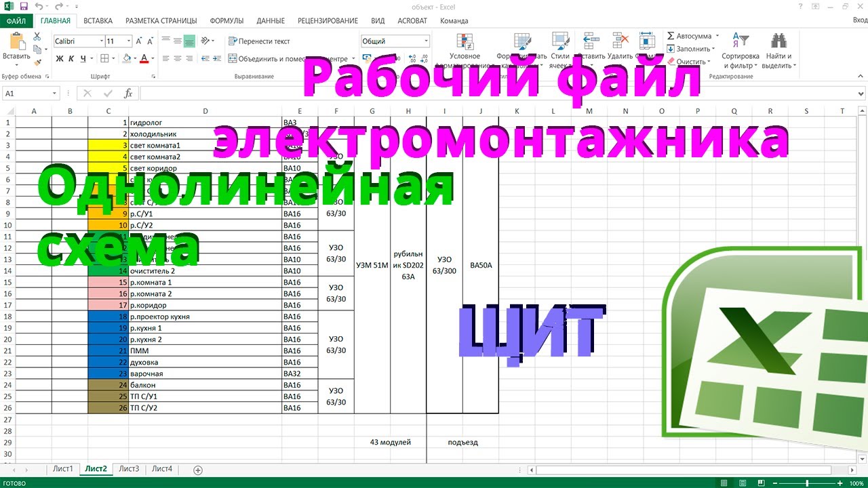Toggle italic К formatting
This screenshot has height=488, width=868.
tap(71, 59)
